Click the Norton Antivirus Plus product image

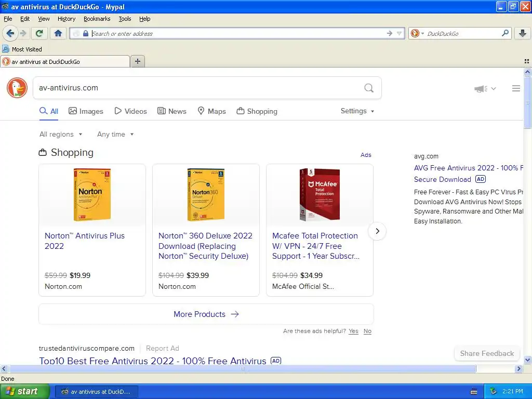click(92, 195)
